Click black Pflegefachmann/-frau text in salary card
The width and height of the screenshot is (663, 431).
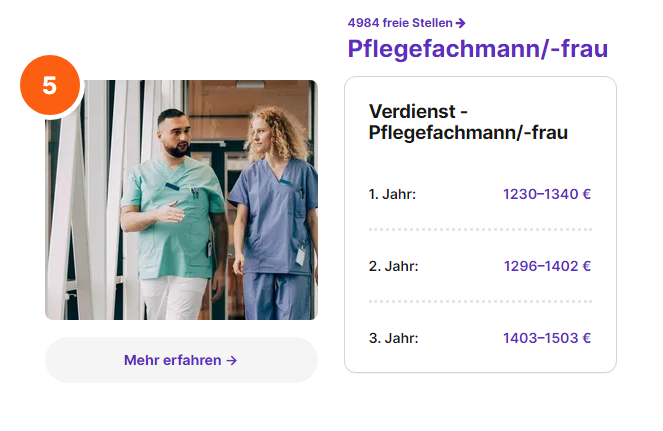tap(468, 132)
